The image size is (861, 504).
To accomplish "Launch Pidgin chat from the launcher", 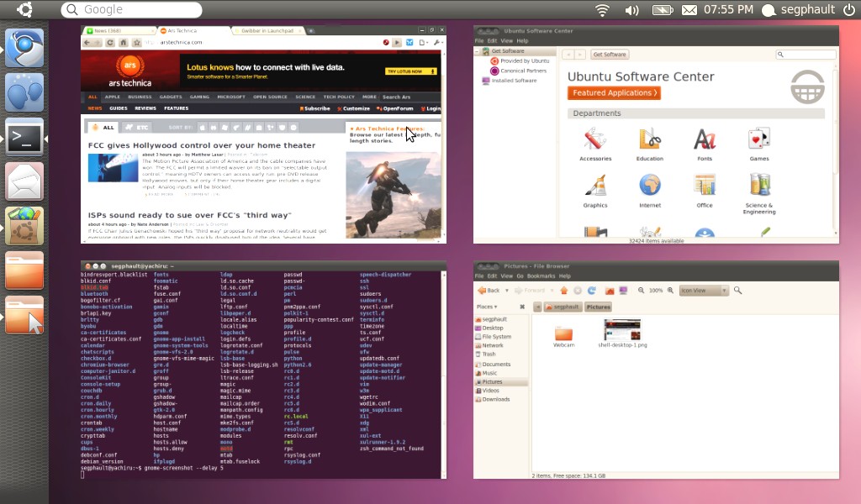I will tap(24, 92).
